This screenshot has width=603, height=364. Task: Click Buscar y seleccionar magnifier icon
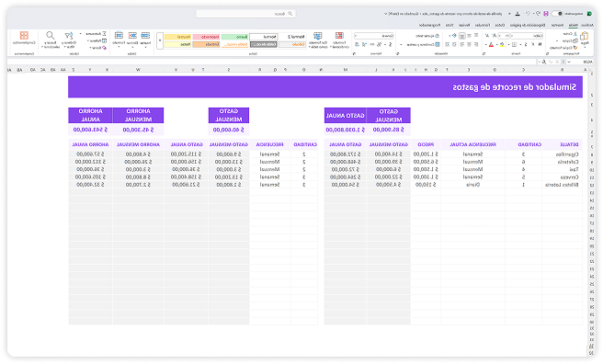50,36
